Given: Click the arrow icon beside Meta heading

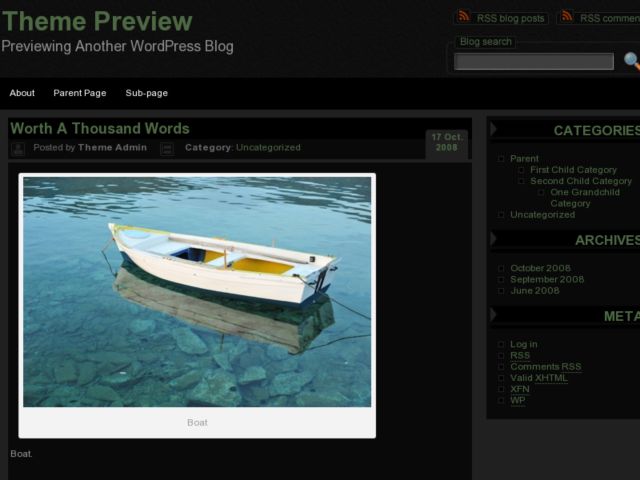Looking at the screenshot, I should click(493, 314).
